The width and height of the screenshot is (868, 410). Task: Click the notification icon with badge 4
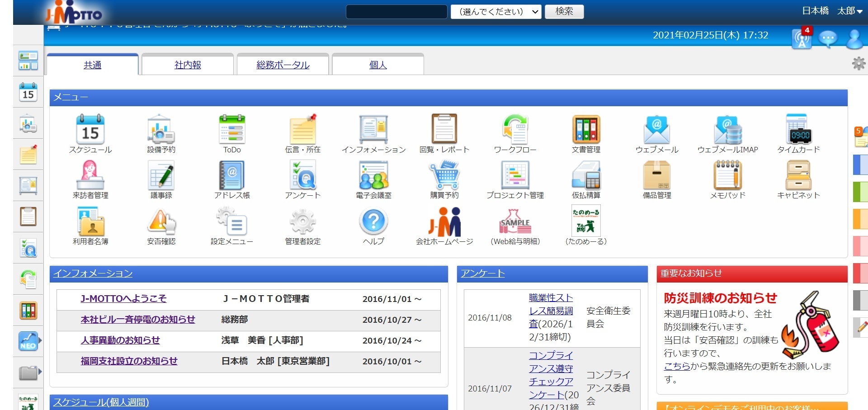(x=802, y=39)
